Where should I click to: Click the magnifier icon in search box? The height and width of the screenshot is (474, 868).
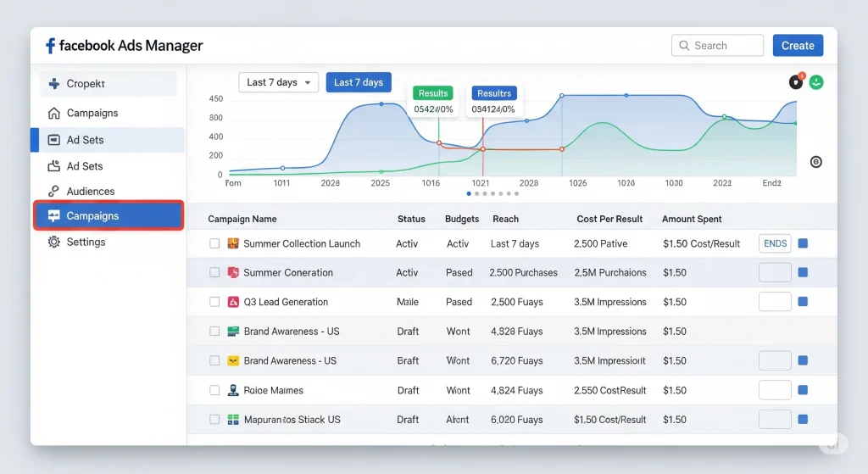click(684, 46)
